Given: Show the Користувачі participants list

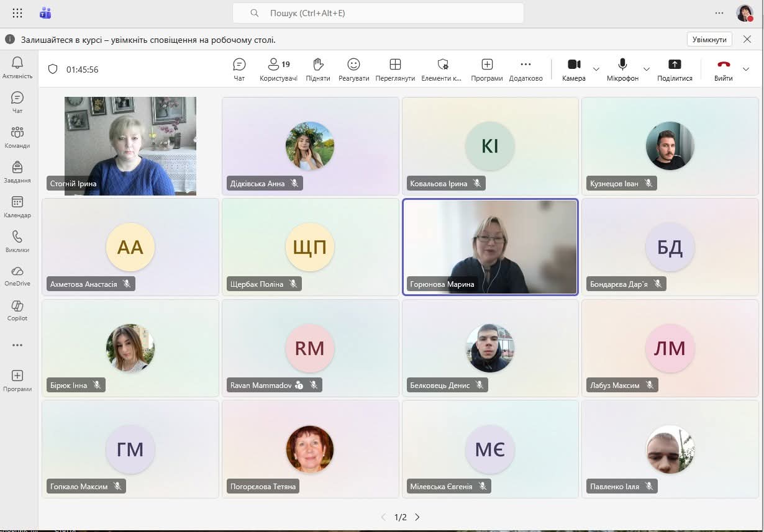Looking at the screenshot, I should click(x=278, y=69).
